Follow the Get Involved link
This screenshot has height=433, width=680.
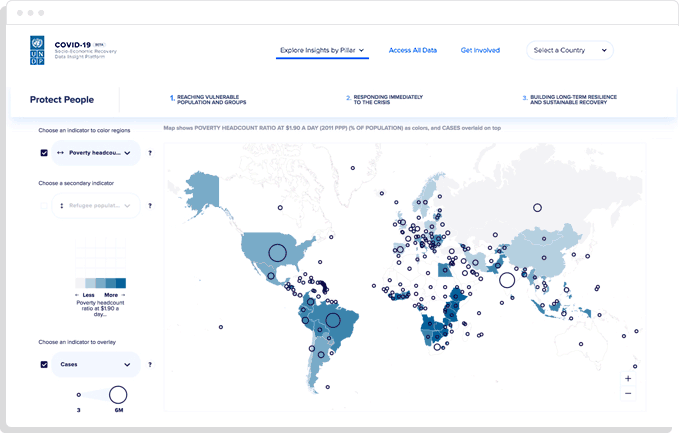click(x=480, y=50)
